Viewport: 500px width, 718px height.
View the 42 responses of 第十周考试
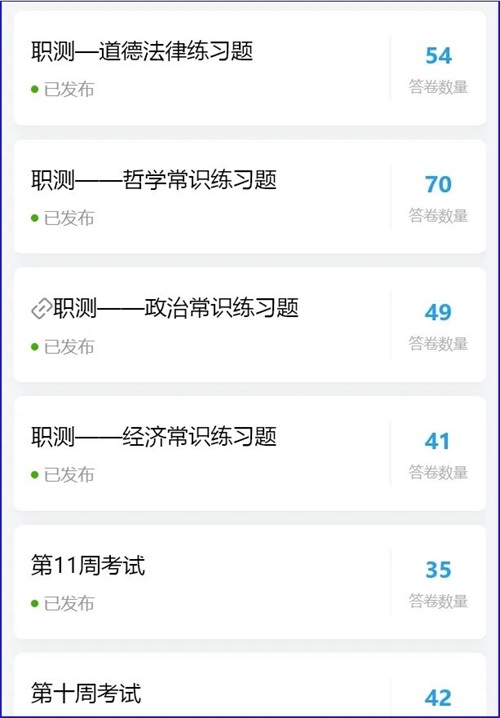(439, 698)
